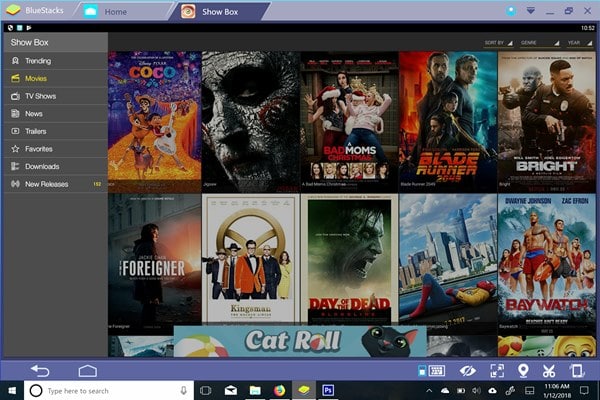This screenshot has width=600, height=400.
Task: Select the Show Box tab
Action: coord(220,12)
